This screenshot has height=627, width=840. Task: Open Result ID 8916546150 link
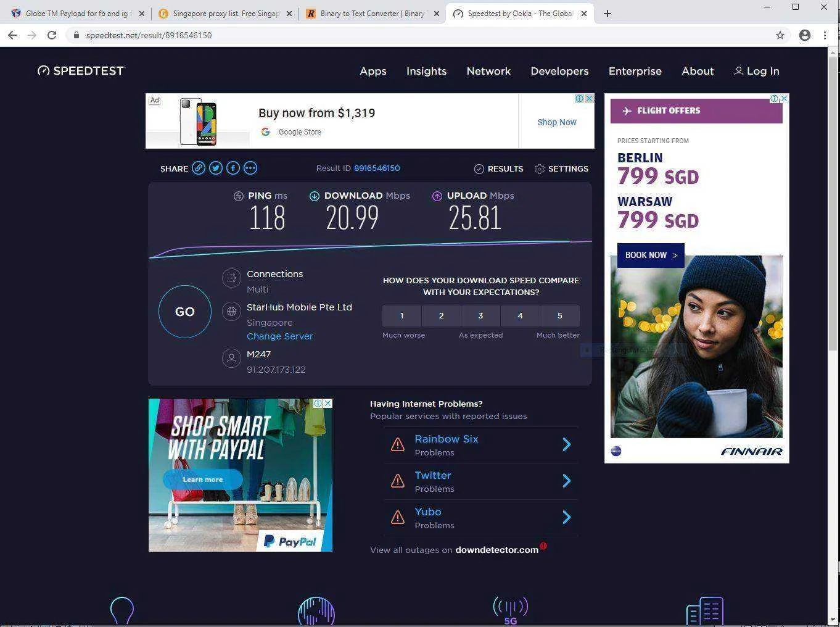click(377, 168)
